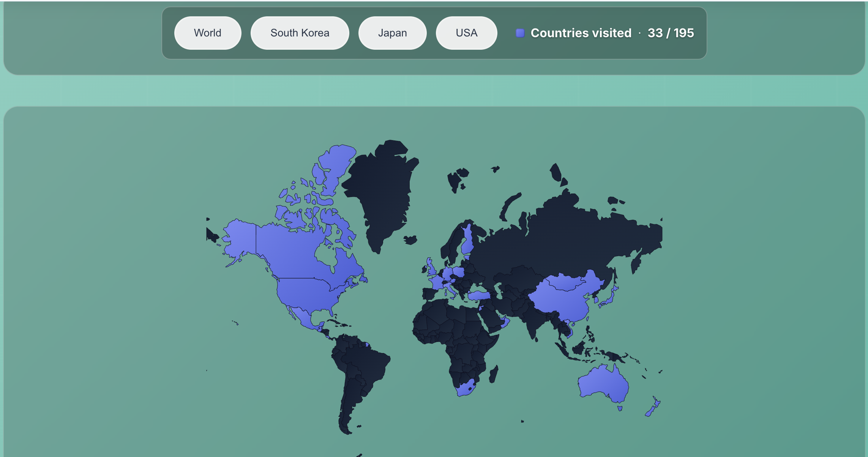Click the blue visited legend swatch
The height and width of the screenshot is (457, 868).
[520, 33]
